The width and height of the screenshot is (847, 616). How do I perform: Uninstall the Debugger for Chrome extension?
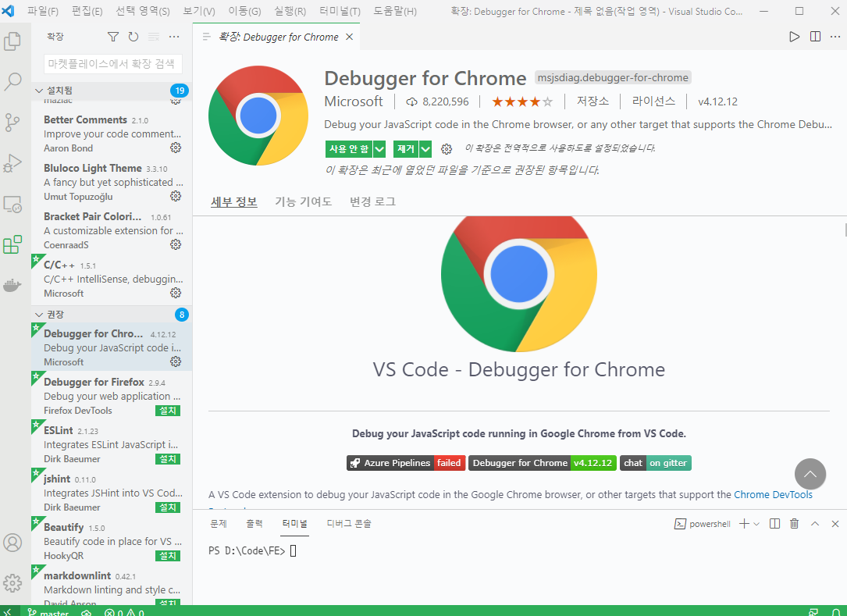pos(406,148)
